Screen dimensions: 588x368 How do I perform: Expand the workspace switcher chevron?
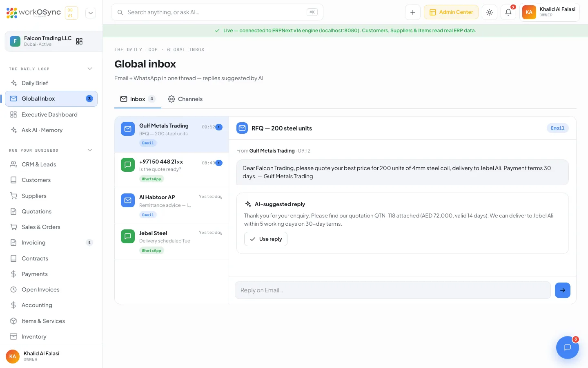coord(91,13)
